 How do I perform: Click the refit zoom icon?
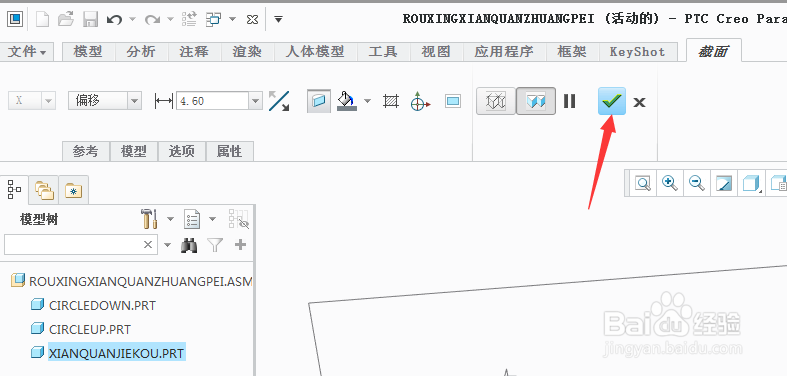point(643,183)
